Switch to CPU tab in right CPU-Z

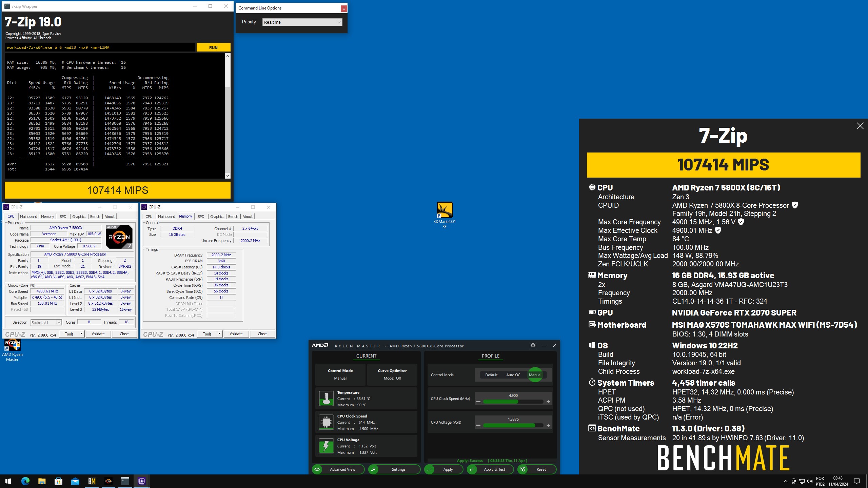click(149, 217)
